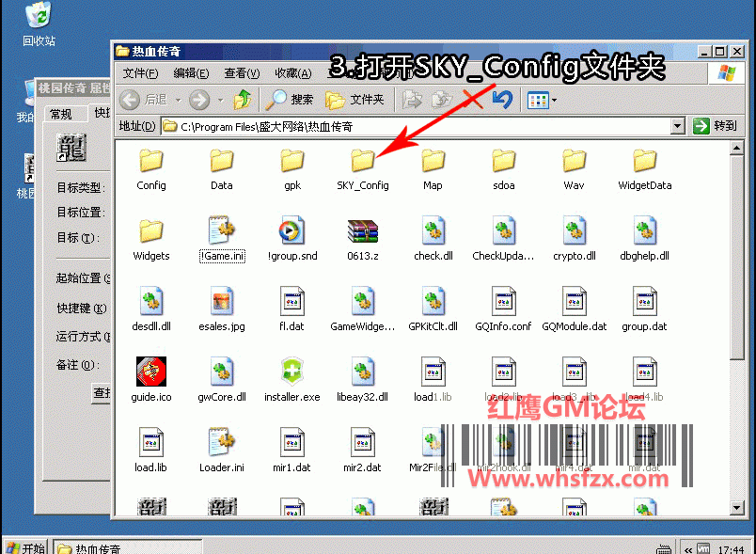Screen dimensions: 756x554
Task: Expand the address bar dropdown
Action: [677, 126]
